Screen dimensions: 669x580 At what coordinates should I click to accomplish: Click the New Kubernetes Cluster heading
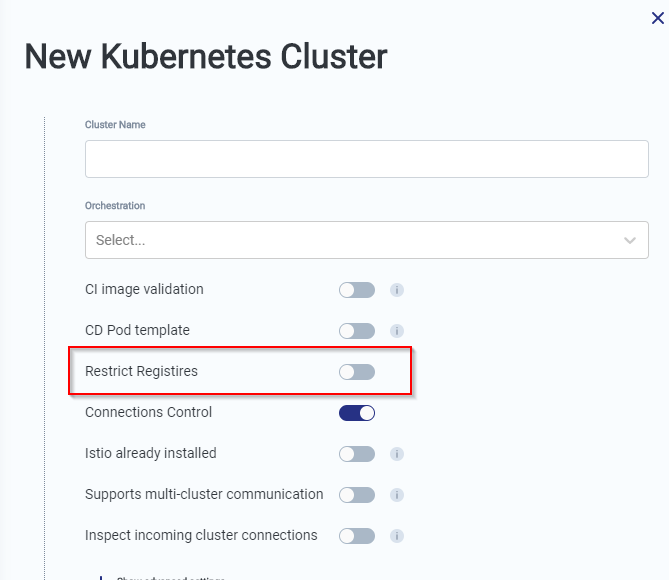pos(206,56)
